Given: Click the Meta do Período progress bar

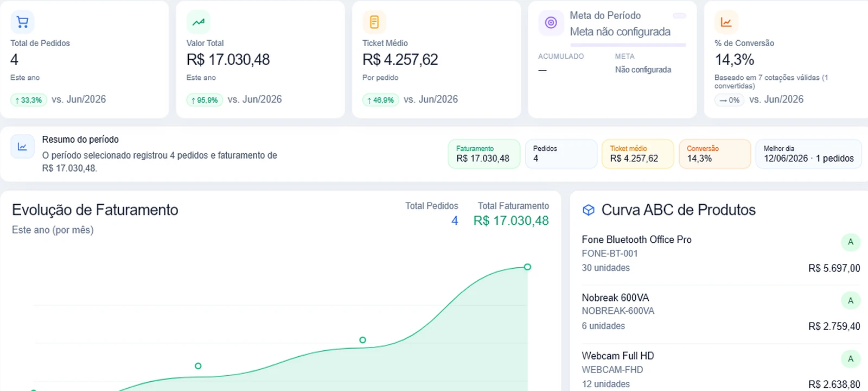Looking at the screenshot, I should [628, 45].
